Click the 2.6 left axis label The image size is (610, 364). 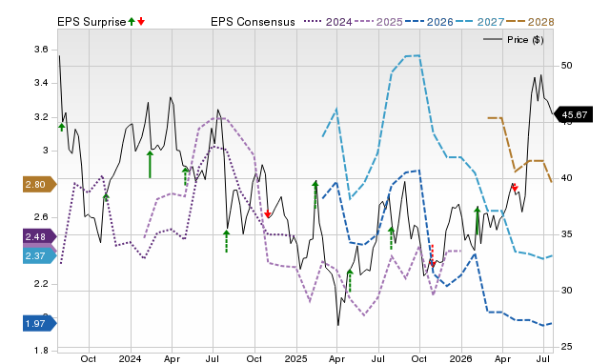tap(41, 217)
